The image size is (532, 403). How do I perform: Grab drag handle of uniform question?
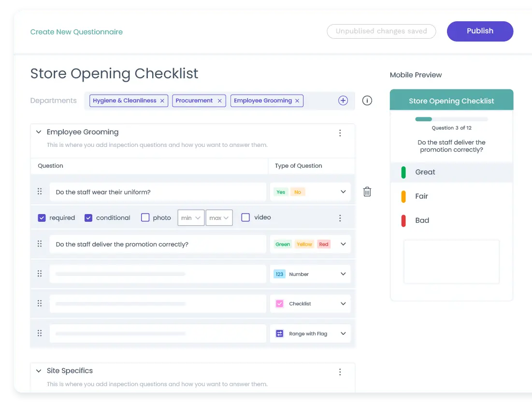[40, 192]
